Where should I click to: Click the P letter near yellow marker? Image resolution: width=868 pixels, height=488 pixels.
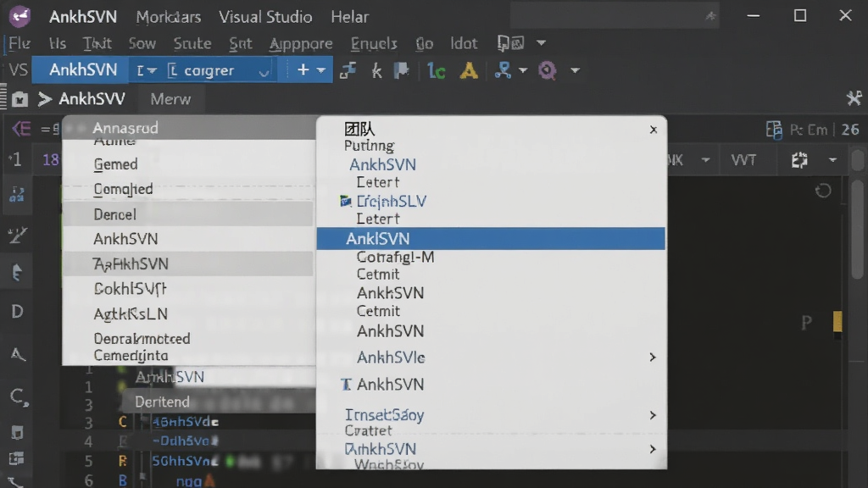(x=807, y=322)
